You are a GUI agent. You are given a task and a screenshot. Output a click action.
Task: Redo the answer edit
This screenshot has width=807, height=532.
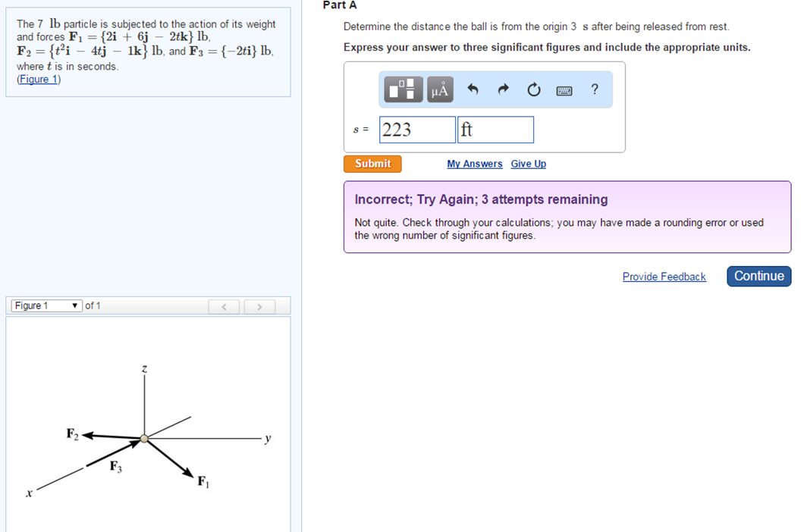click(x=502, y=89)
